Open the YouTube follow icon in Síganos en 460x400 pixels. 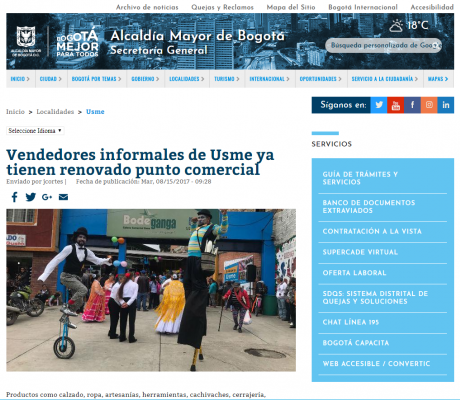coord(395,105)
